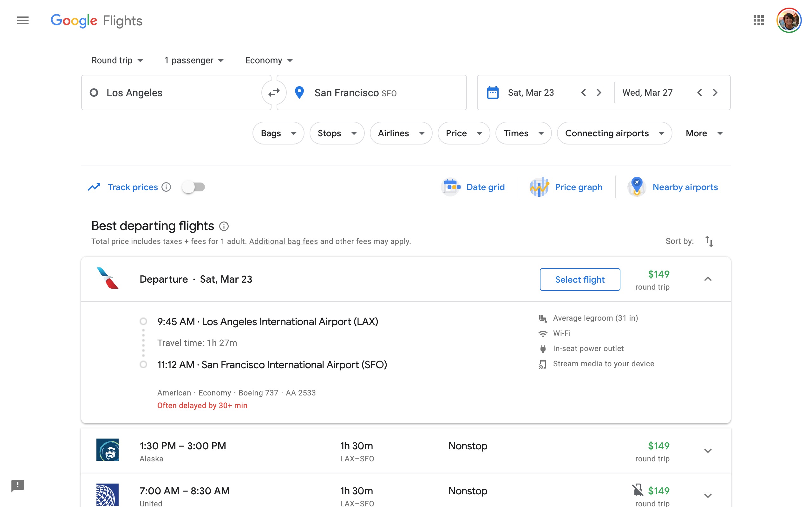Click the next arrow on return date
The height and width of the screenshot is (507, 812).
[x=715, y=93]
